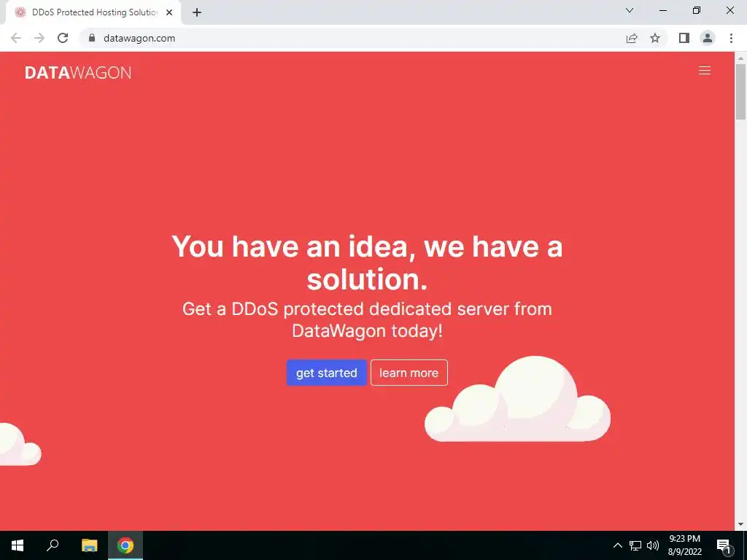Screen dimensions: 747x560
Task: Click the DATAWAGON logo
Action: pos(77,72)
